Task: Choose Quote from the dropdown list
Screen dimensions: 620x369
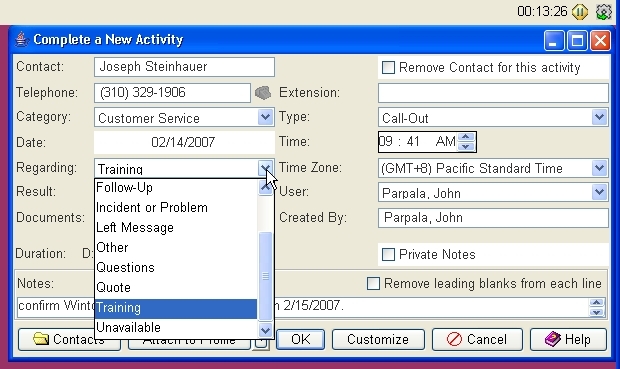Action: pyautogui.click(x=176, y=288)
